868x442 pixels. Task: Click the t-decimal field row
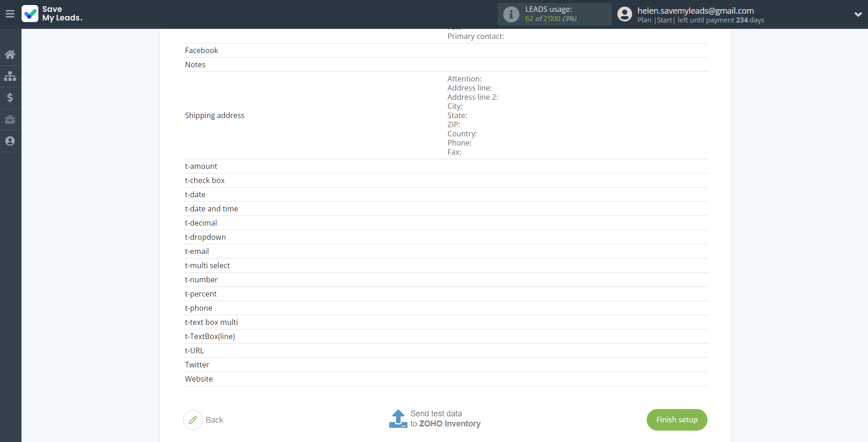pos(445,223)
